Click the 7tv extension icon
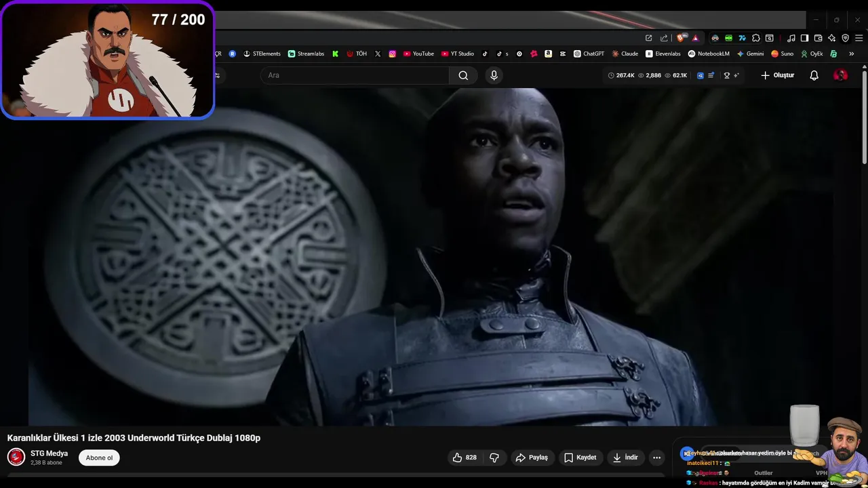Viewport: 868px width, 488px height. click(x=742, y=38)
